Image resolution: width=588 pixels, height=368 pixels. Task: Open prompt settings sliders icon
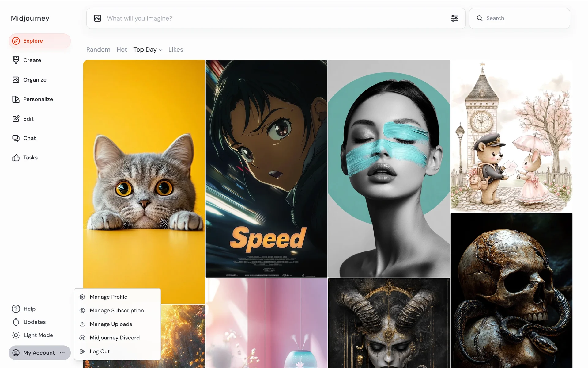click(x=454, y=18)
